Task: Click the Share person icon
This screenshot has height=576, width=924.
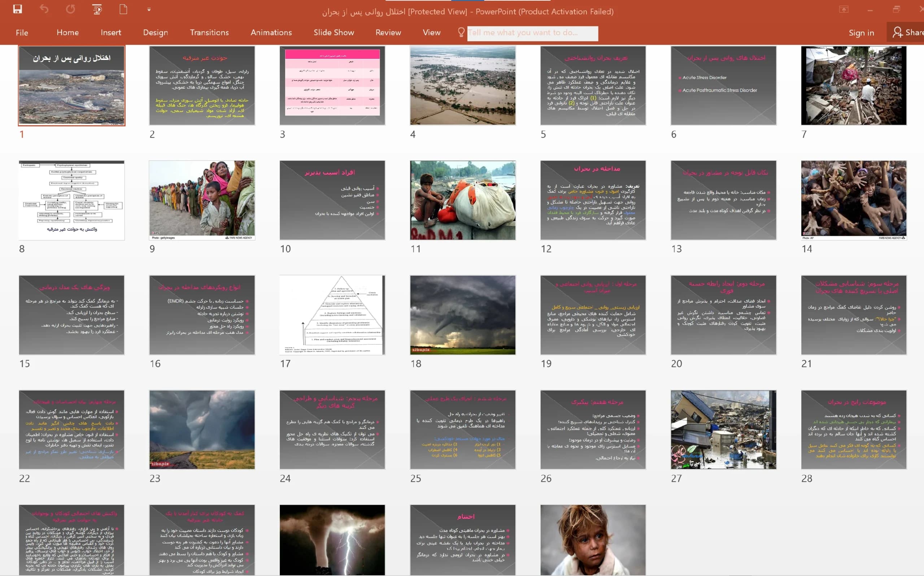Action: click(897, 33)
